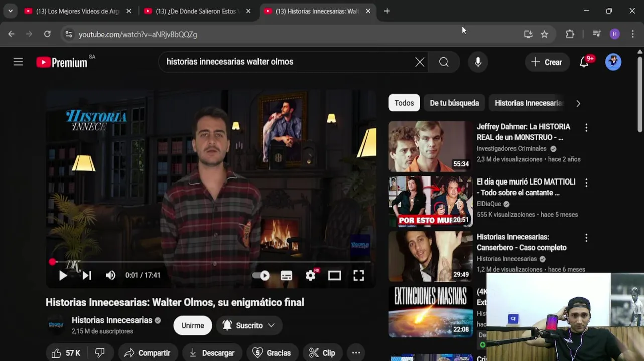Close the Historias Innecesarias browser tab
644x361 pixels.
tap(368, 11)
